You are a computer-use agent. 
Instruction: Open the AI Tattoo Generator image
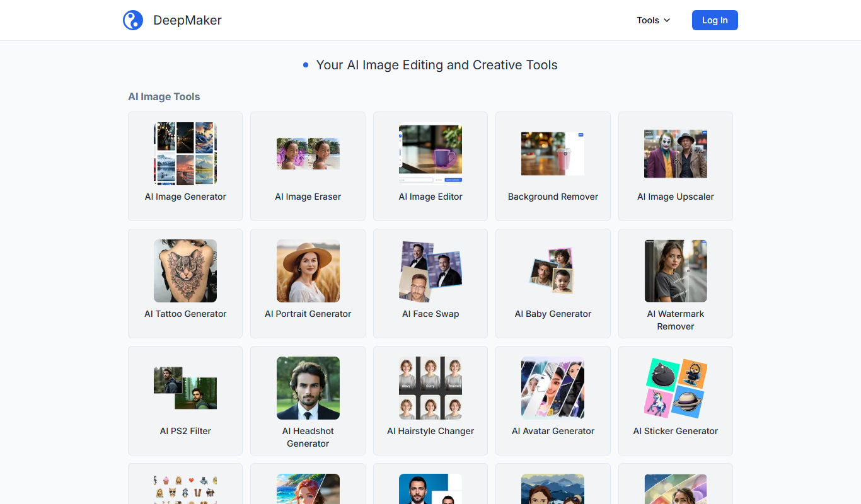pos(185,271)
